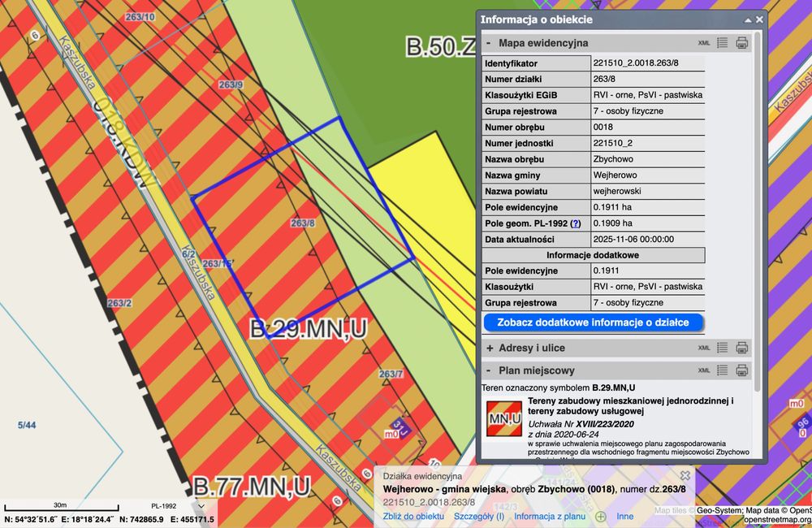Image resolution: width=812 pixels, height=528 pixels.
Task: Close the Działka ewidencyjna popup
Action: [x=685, y=475]
